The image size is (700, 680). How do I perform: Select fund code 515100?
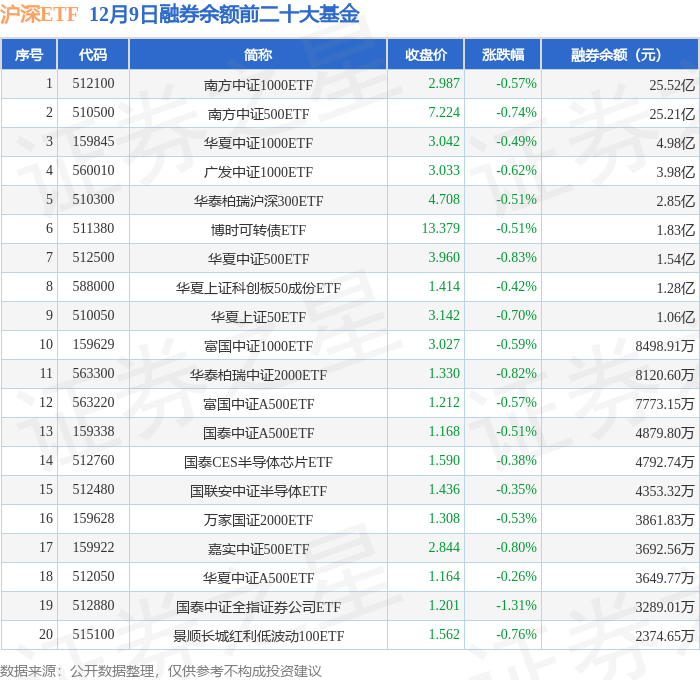coord(93,635)
